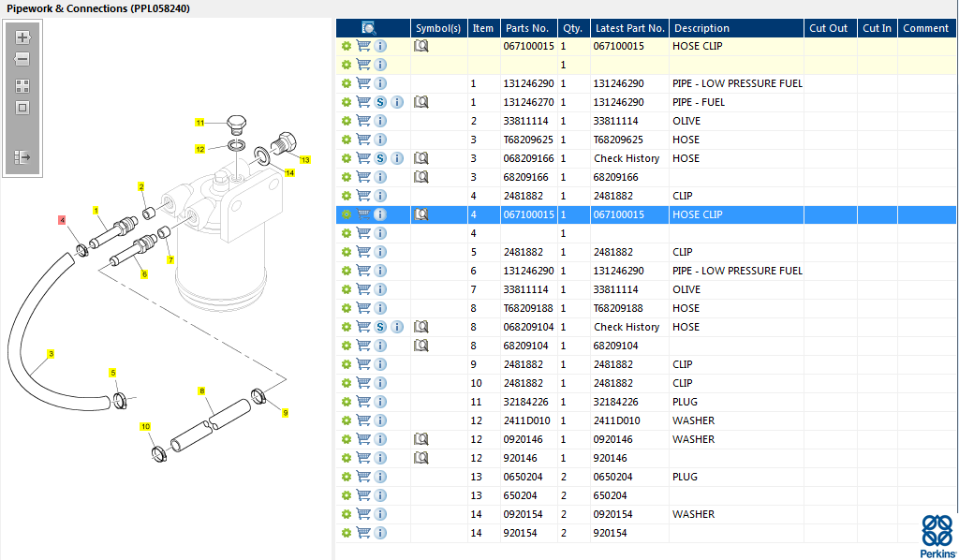Select callout 14 washer label on diagram
The height and width of the screenshot is (560, 959).
[290, 173]
